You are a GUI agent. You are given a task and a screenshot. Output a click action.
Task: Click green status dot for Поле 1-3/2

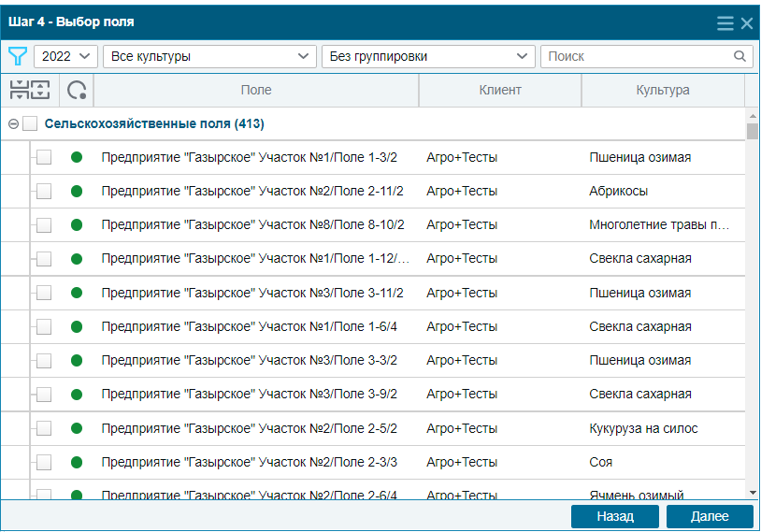point(77,157)
